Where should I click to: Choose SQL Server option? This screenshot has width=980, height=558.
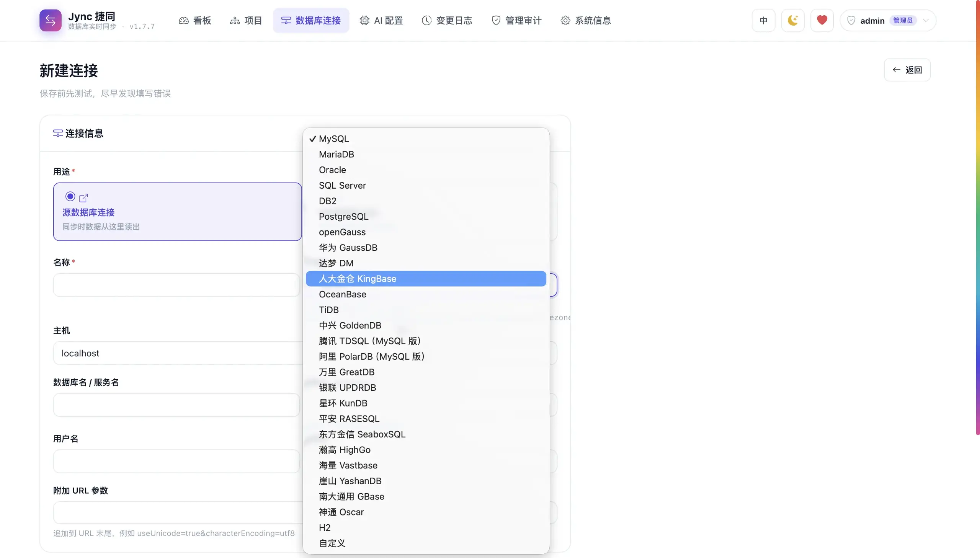(426, 186)
